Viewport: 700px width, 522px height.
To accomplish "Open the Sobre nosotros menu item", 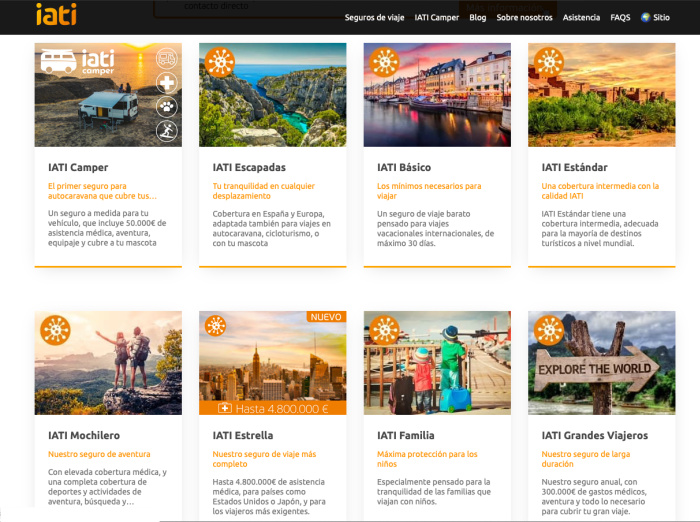I will tap(525, 17).
